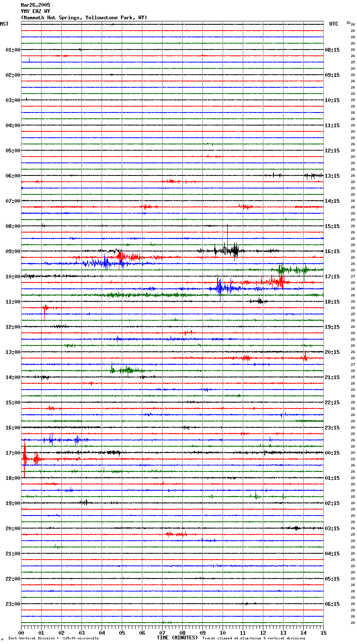The height and width of the screenshot is (644, 357).
Task: Click the 20:15 UTC time label
Action: click(x=332, y=352)
